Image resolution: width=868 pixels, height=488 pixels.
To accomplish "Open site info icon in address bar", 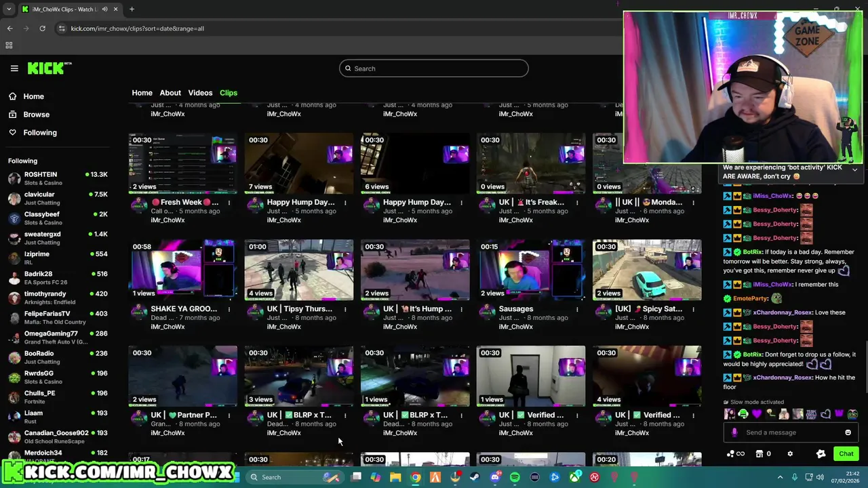I will pyautogui.click(x=62, y=28).
